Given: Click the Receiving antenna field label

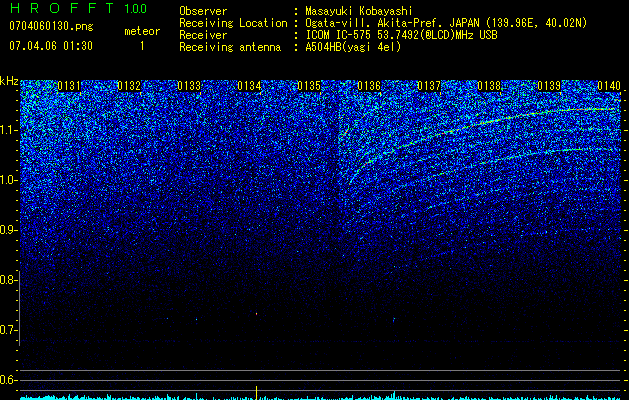Looking at the screenshot, I should pos(230,47).
